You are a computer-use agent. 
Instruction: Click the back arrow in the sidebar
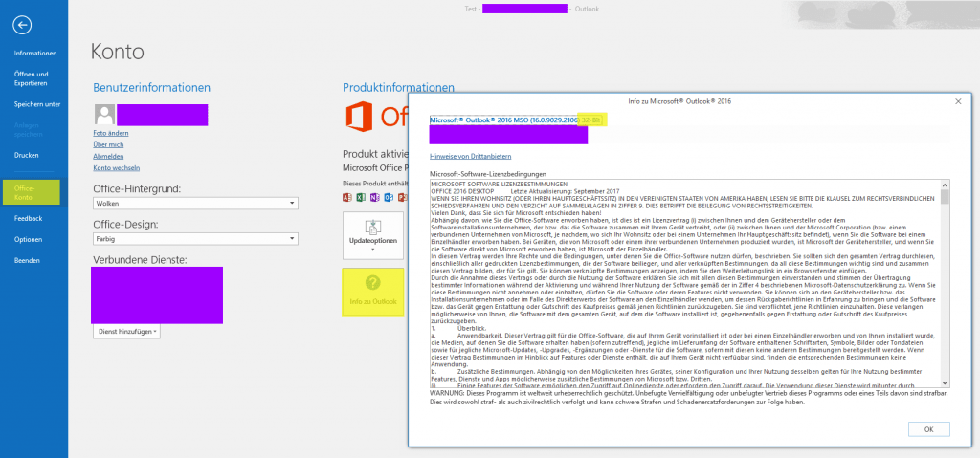[x=22, y=25]
